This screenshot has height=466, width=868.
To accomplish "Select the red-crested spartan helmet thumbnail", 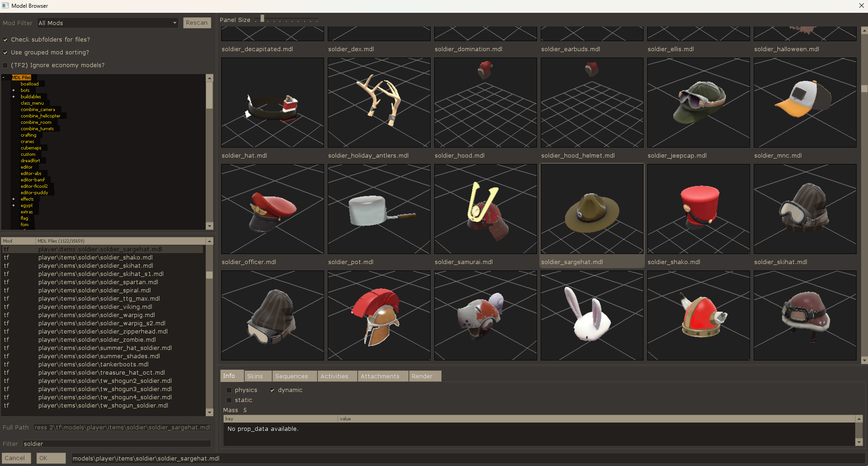I will [x=379, y=315].
